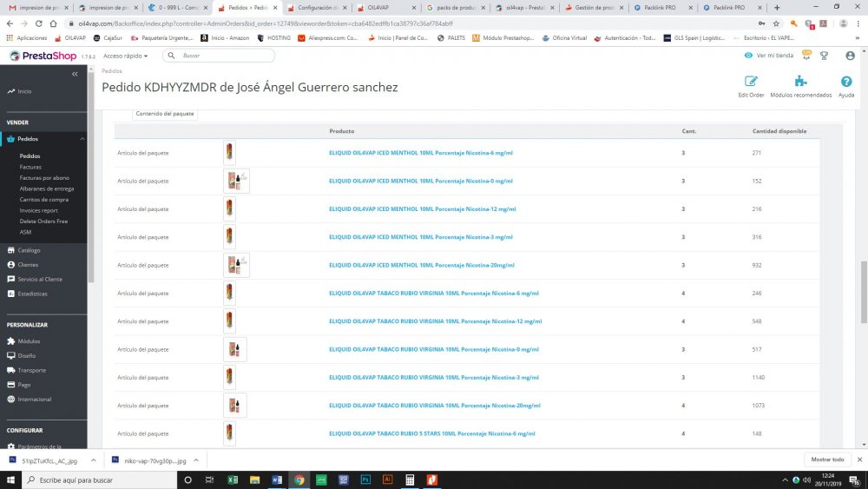Viewport: 868px width, 489px height.
Task: Open a new browser tab
Action: (777, 8)
